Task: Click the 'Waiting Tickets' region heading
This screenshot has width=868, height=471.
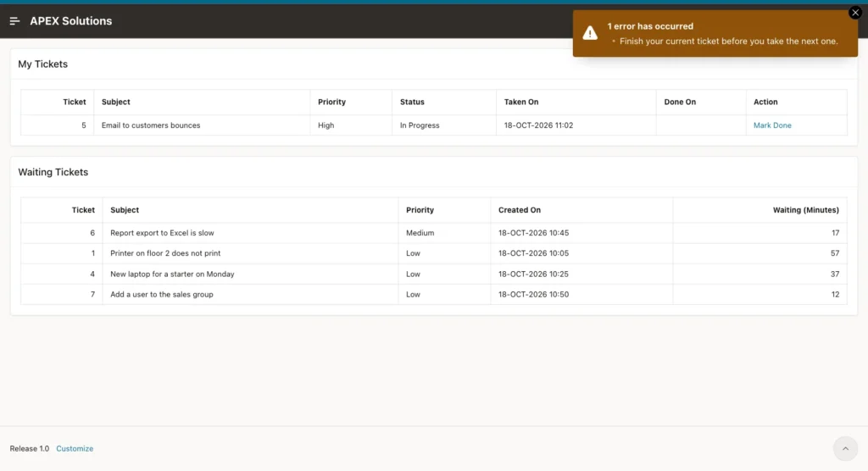Action: coord(53,172)
